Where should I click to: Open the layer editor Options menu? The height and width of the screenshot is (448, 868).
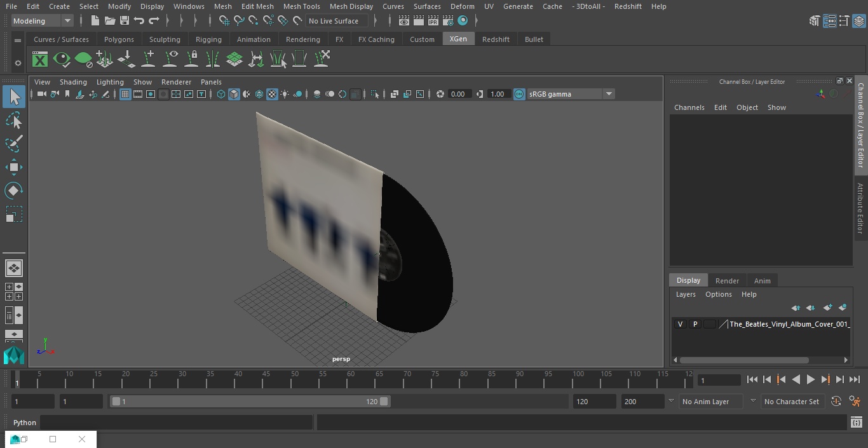[x=718, y=294]
